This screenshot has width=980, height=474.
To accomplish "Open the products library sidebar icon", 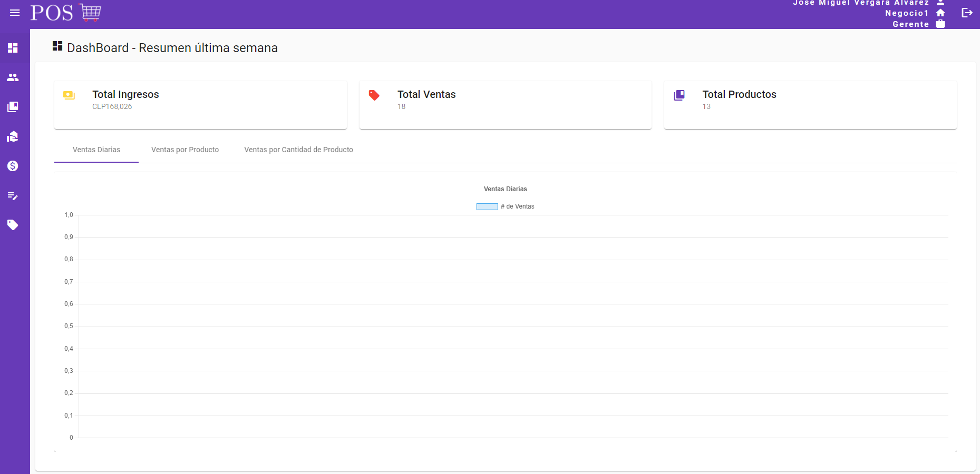I will (13, 107).
